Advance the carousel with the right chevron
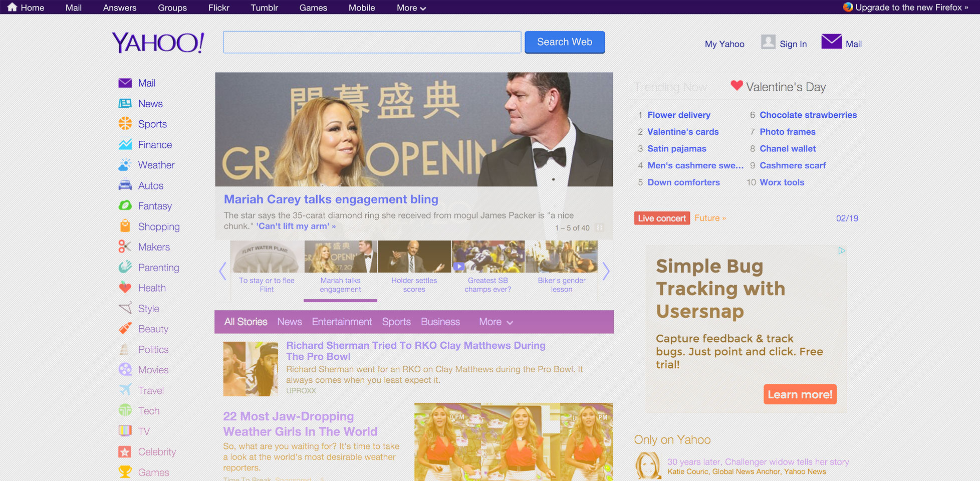980x481 pixels. (606, 271)
